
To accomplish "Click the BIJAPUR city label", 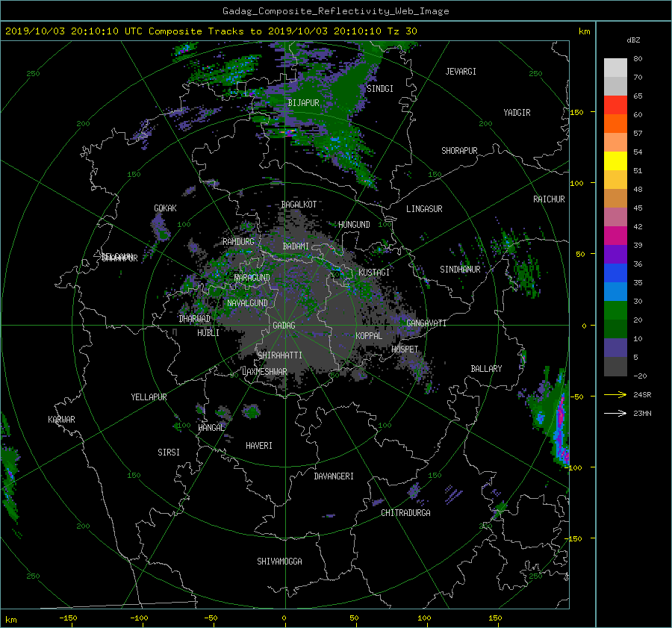I will [x=303, y=103].
